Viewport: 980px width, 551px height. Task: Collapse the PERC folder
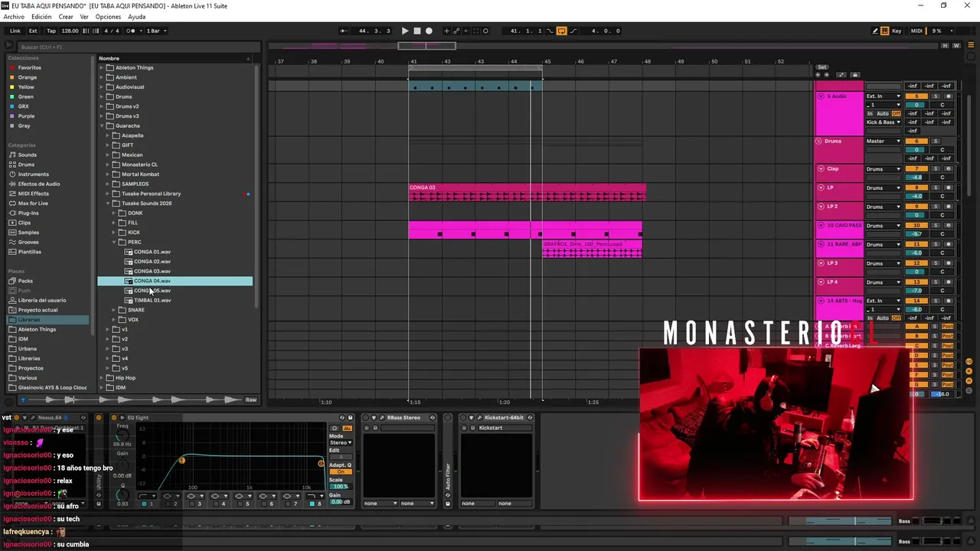tap(115, 242)
